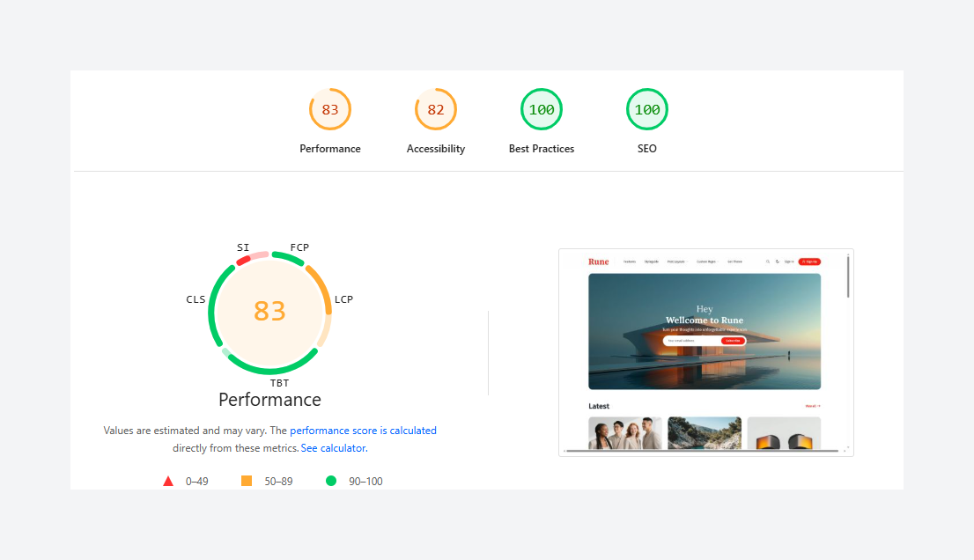Screen dimensions: 974x560
Task: Click the 'Wellcome to Rune' hero title
Action: coord(705,321)
